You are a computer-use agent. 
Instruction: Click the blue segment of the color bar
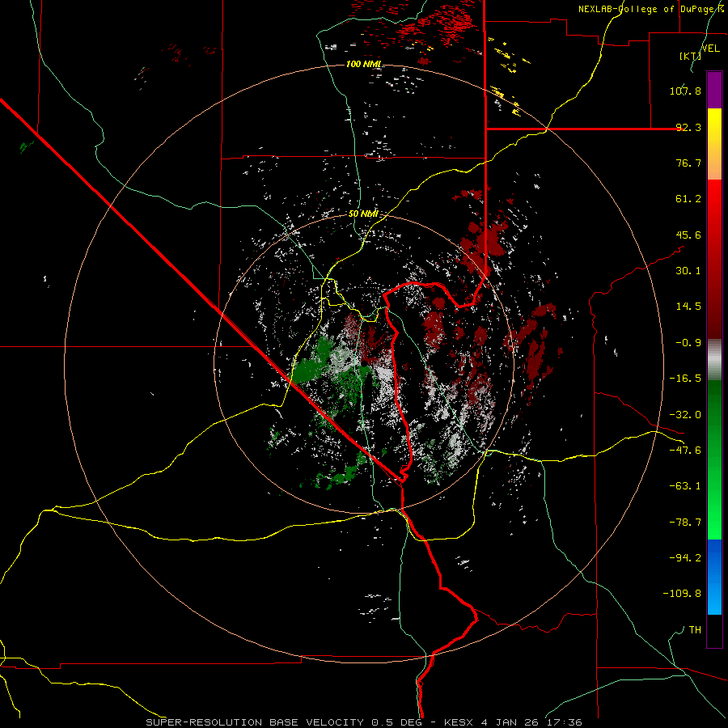[714, 577]
